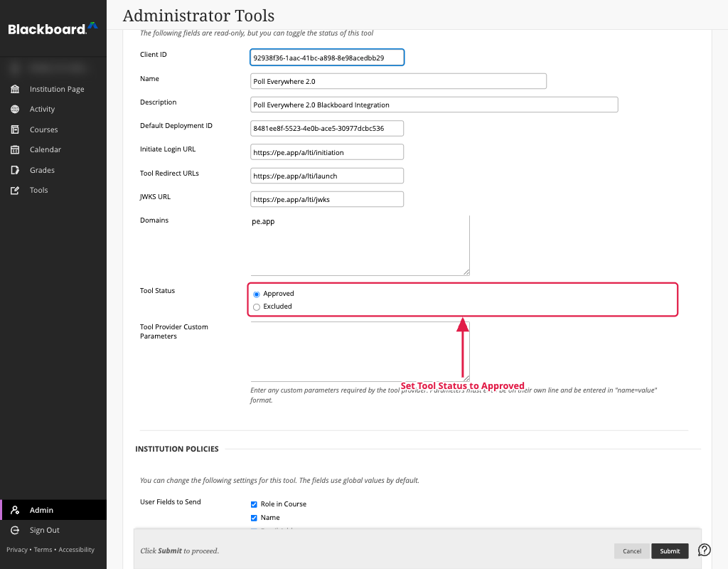Open the help question mark icon
The image size is (728, 569).
pyautogui.click(x=705, y=550)
